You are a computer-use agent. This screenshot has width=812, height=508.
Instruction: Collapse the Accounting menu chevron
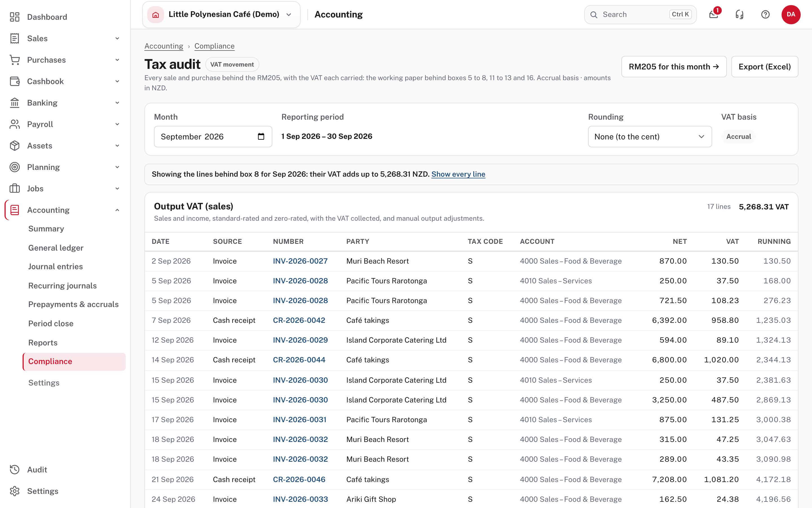click(117, 210)
